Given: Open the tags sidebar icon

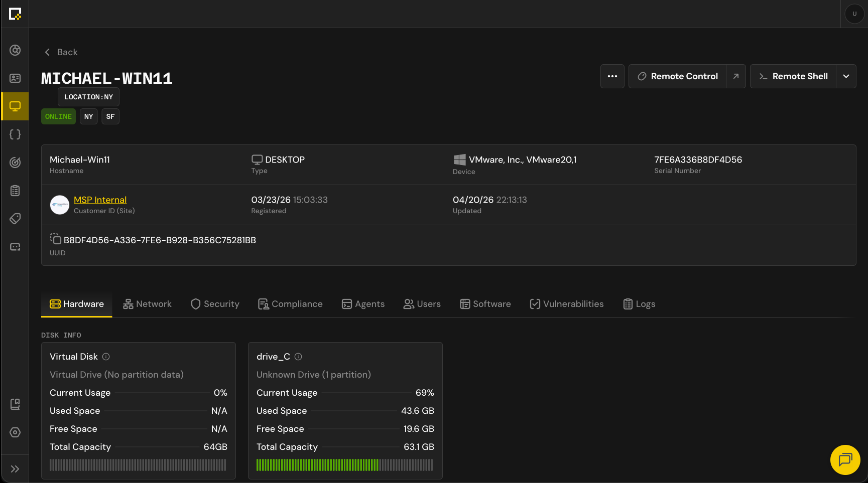Looking at the screenshot, I should (x=15, y=219).
